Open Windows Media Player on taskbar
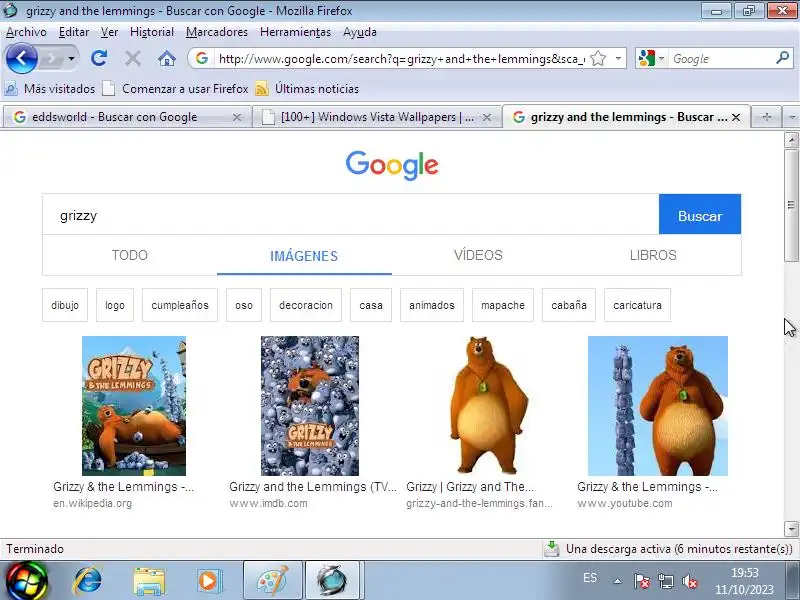 point(209,581)
